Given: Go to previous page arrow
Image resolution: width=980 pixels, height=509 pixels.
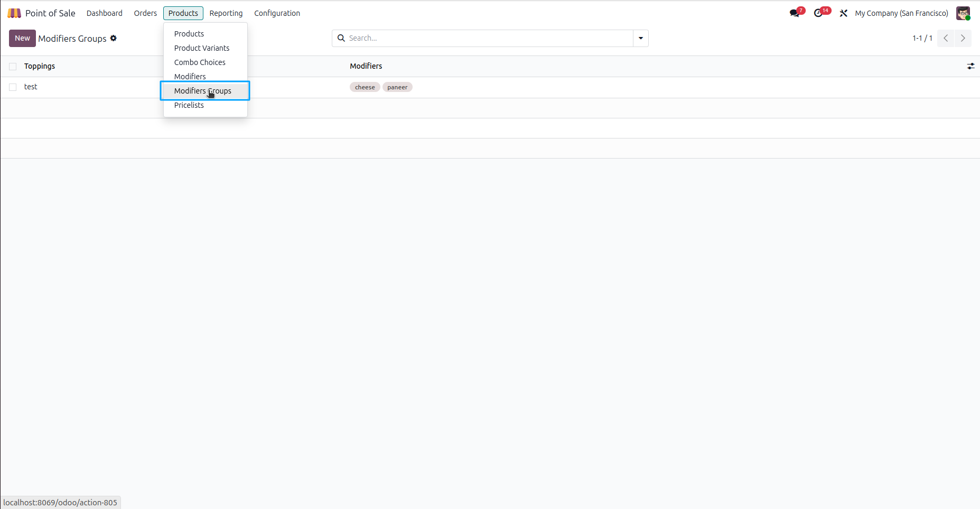Looking at the screenshot, I should pos(946,38).
